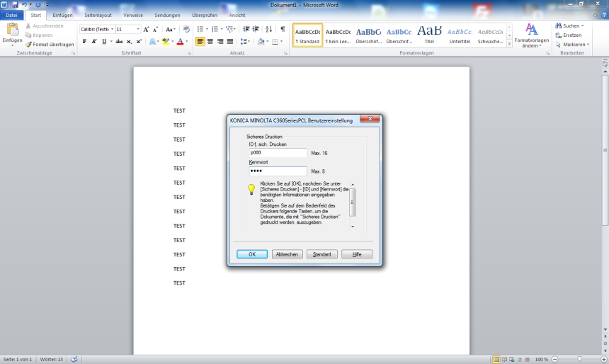The width and height of the screenshot is (609, 364).
Task: Switch to the Seitenlayout ribbon tab
Action: [98, 15]
